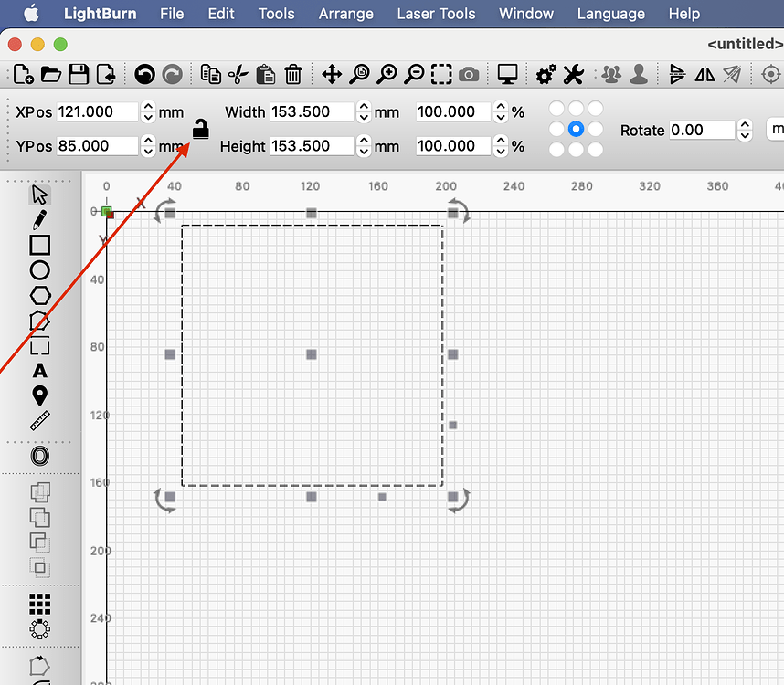Select the Text creation tool
784x685 pixels.
click(38, 371)
